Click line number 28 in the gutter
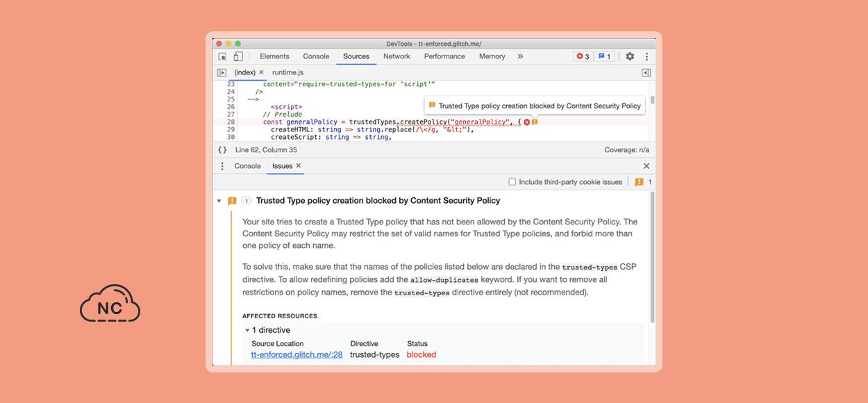This screenshot has width=868, height=403. click(x=231, y=122)
